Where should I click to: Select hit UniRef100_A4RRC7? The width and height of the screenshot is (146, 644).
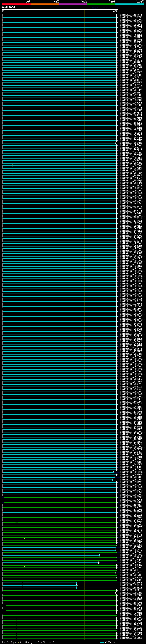[131, 175]
